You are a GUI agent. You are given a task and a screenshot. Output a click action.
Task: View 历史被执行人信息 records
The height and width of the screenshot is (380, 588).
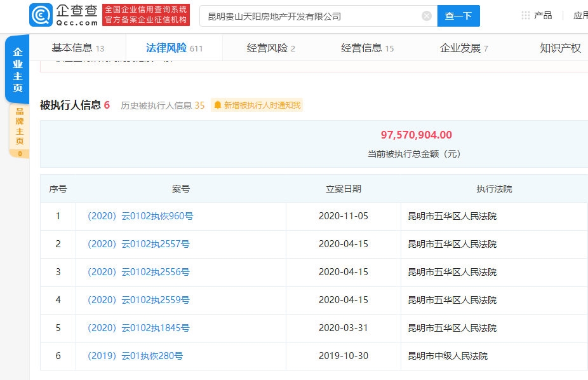[x=163, y=105]
